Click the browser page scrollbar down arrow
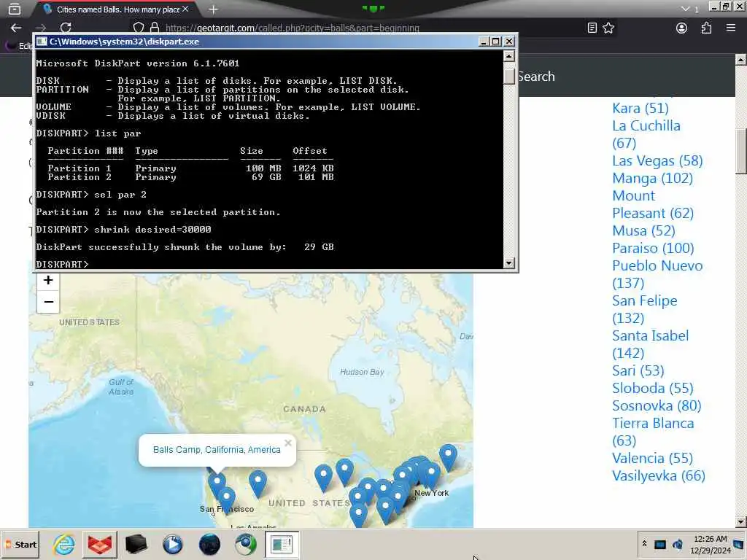 click(x=741, y=522)
